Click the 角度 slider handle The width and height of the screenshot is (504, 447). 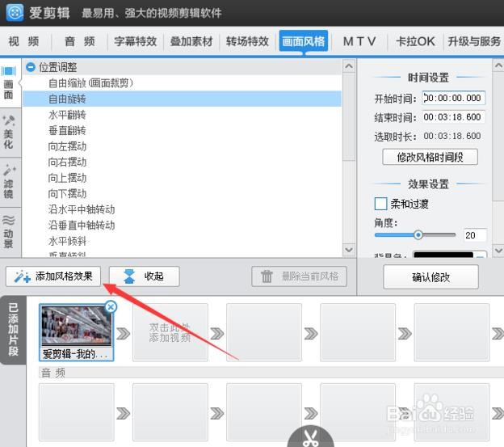pos(418,234)
